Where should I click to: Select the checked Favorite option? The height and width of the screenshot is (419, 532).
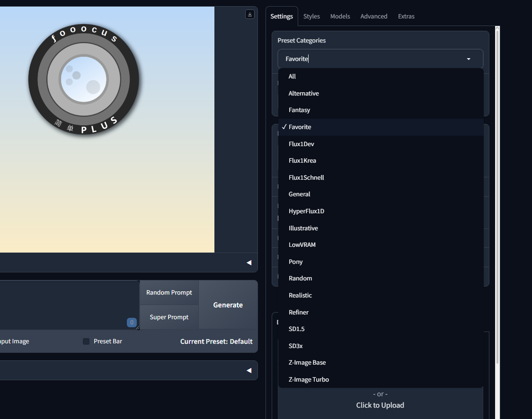click(x=381, y=127)
